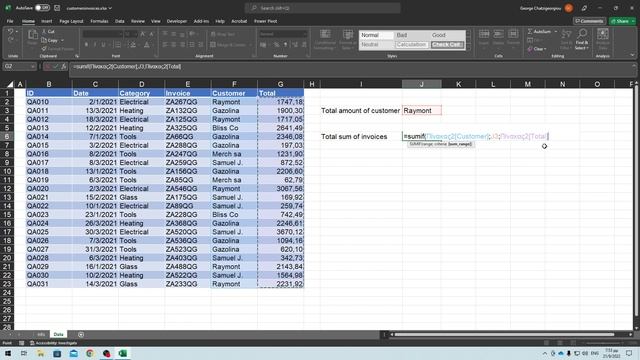Switch to the Page Layout tab
This screenshot has height=360, width=640.
[x=71, y=21]
